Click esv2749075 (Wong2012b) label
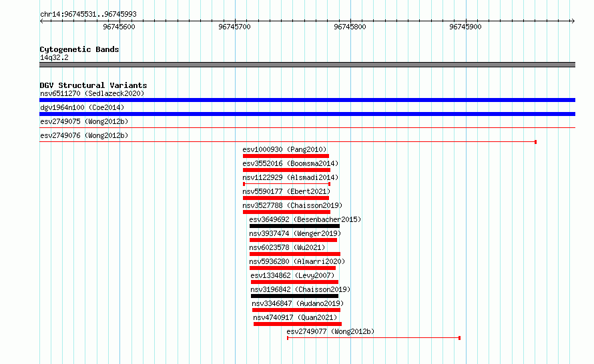This screenshot has height=364, width=594. tap(84, 121)
